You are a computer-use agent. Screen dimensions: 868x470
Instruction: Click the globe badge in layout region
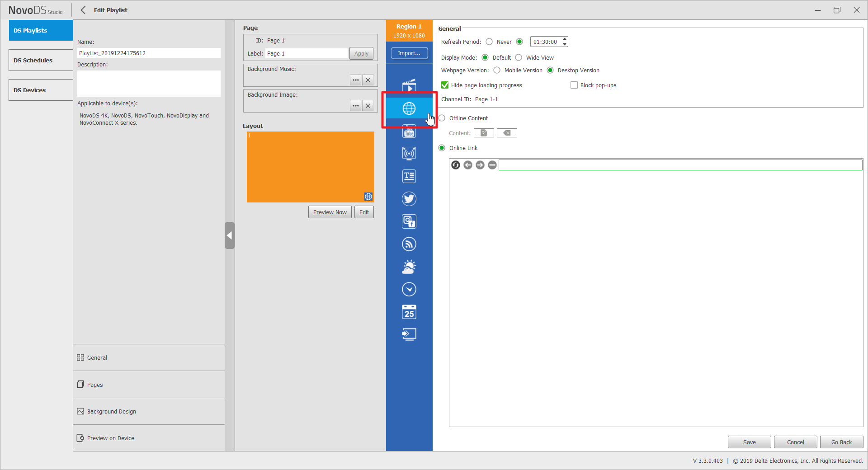click(x=368, y=197)
